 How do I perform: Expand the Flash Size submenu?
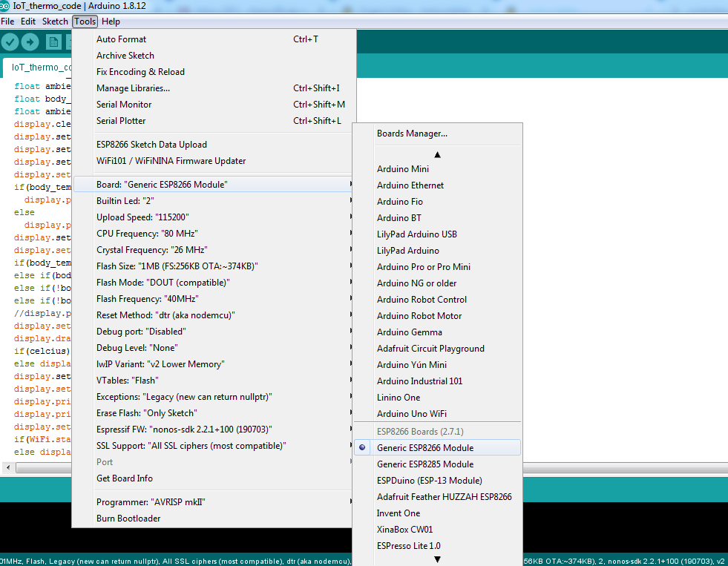(x=214, y=266)
